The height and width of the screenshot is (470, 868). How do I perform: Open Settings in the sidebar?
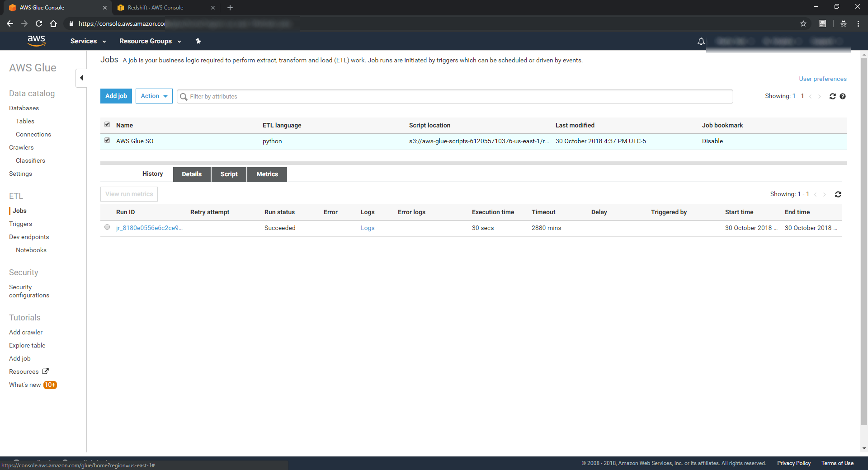20,174
